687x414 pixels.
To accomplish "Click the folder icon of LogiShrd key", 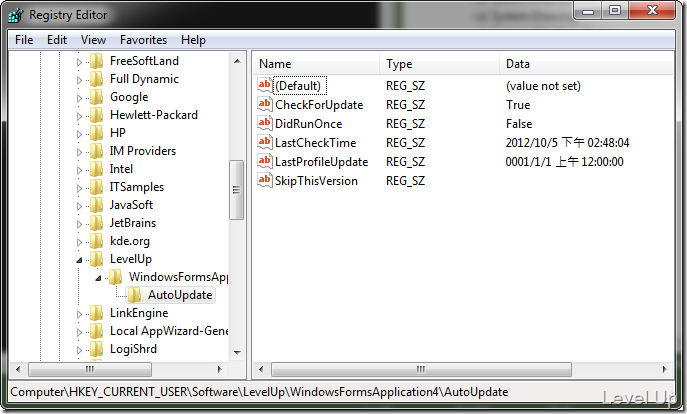I will [x=96, y=349].
